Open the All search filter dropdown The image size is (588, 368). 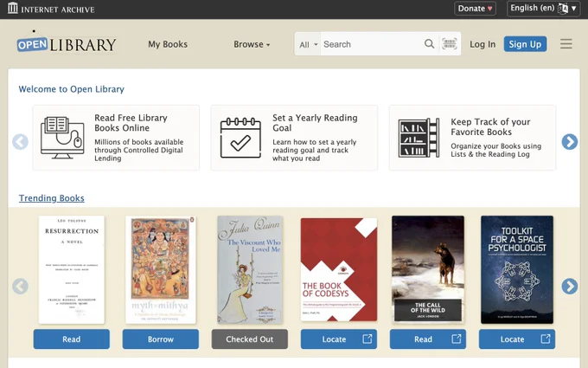[x=308, y=45]
